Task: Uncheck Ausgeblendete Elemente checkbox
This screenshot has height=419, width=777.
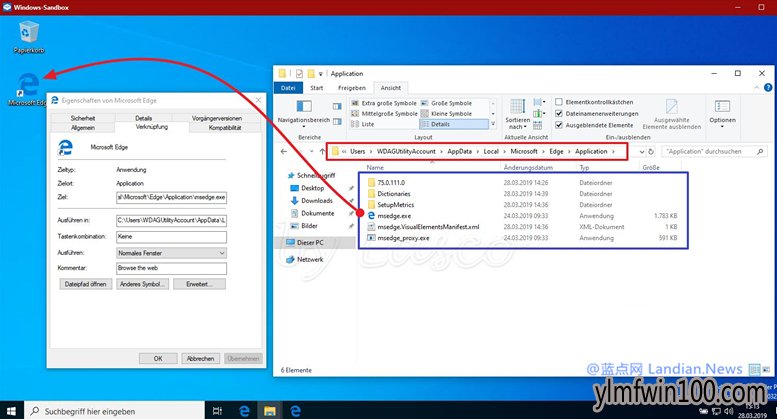Action: [558, 125]
